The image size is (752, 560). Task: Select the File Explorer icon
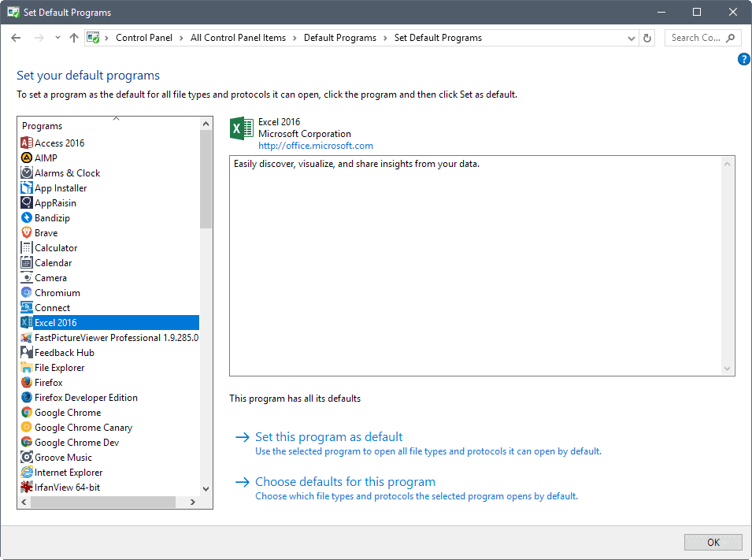[x=27, y=367]
